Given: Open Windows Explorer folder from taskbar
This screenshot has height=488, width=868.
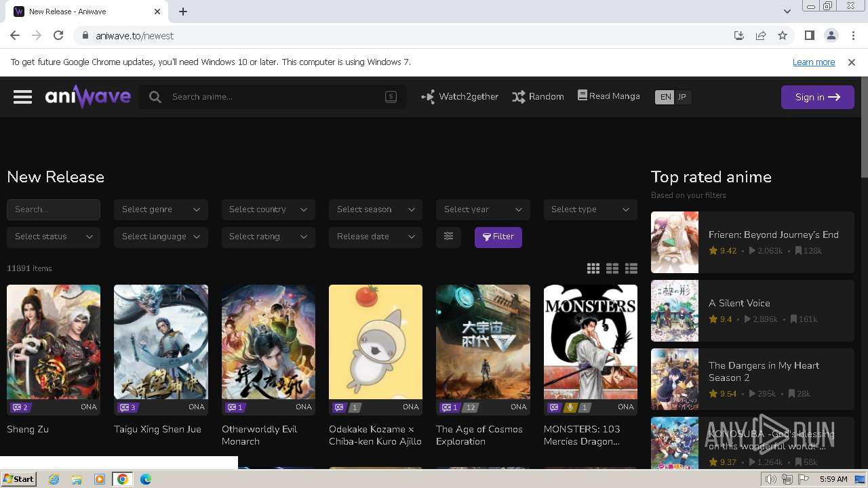Looking at the screenshot, I should pyautogui.click(x=77, y=479).
